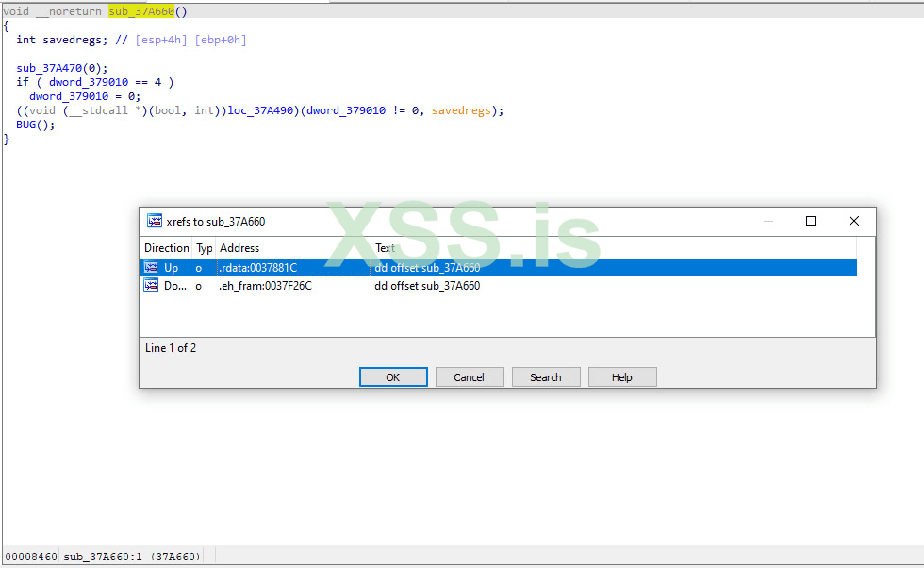
Task: Click dword_379010 in the assignment line
Action: (x=69, y=96)
